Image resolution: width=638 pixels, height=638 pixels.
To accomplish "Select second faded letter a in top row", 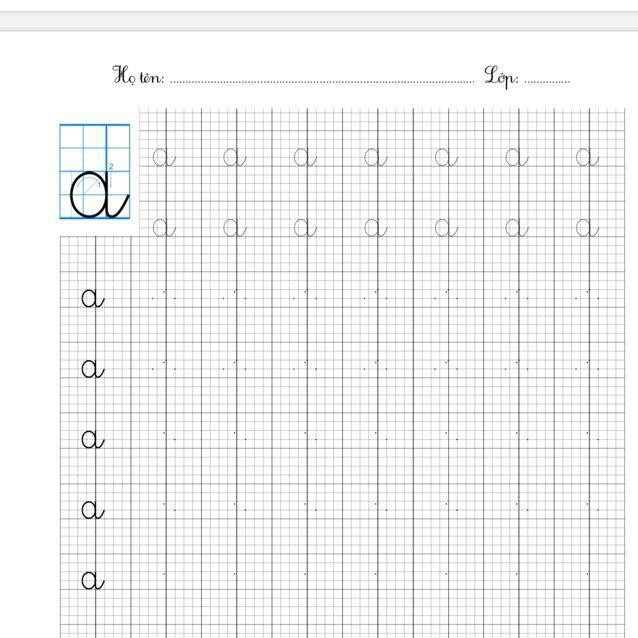I will tap(235, 157).
